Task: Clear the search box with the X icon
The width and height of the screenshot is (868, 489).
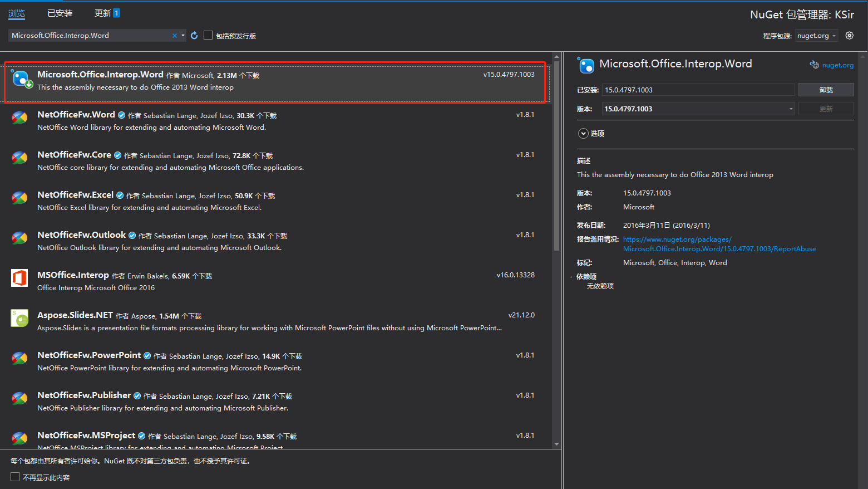Action: [175, 36]
